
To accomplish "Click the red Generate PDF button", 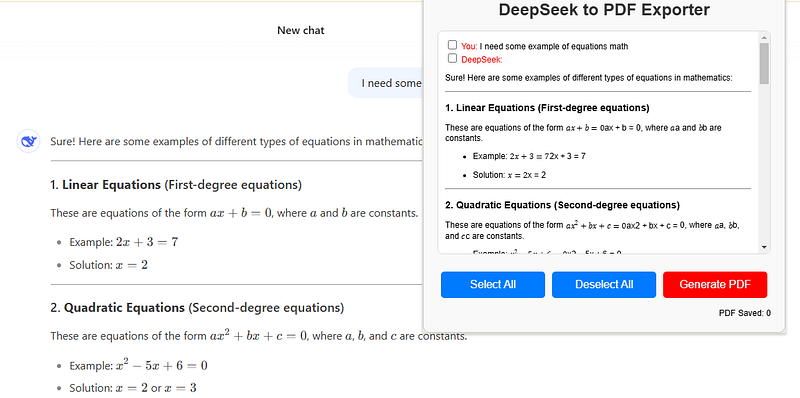I will 715,284.
